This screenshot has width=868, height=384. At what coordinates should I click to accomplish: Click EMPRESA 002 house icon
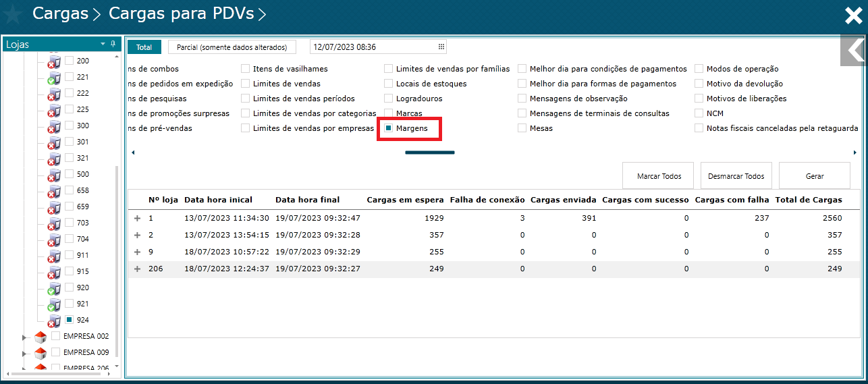(x=40, y=337)
